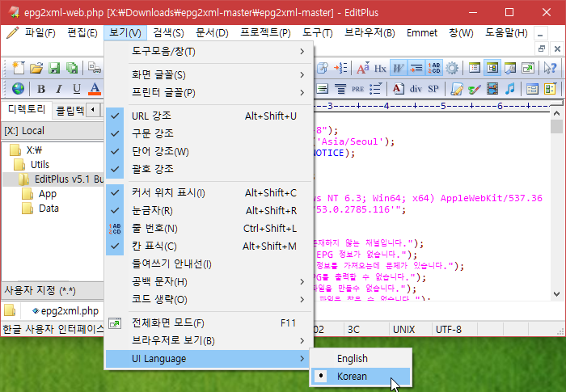Toggle 눈금자(R) ruler option
Viewport: 566px width, 392px height.
click(209, 210)
